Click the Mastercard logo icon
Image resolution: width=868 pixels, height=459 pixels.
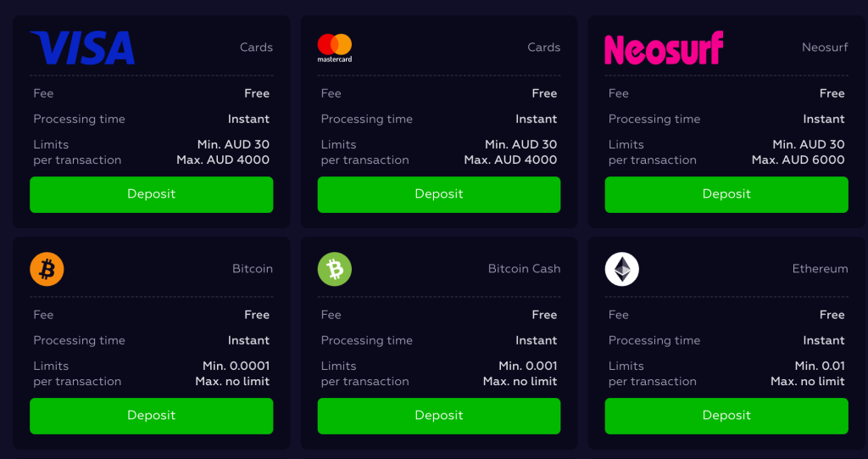point(334,48)
